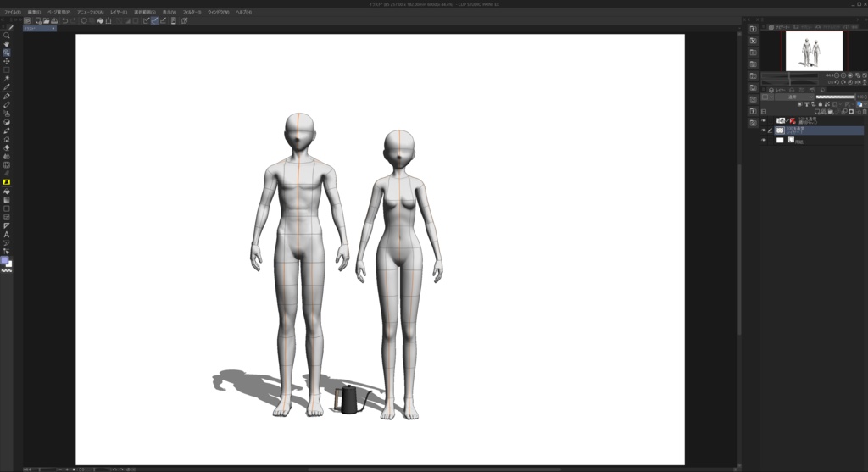Create a new canvas from toolbar
The image size is (868, 472).
coord(38,20)
